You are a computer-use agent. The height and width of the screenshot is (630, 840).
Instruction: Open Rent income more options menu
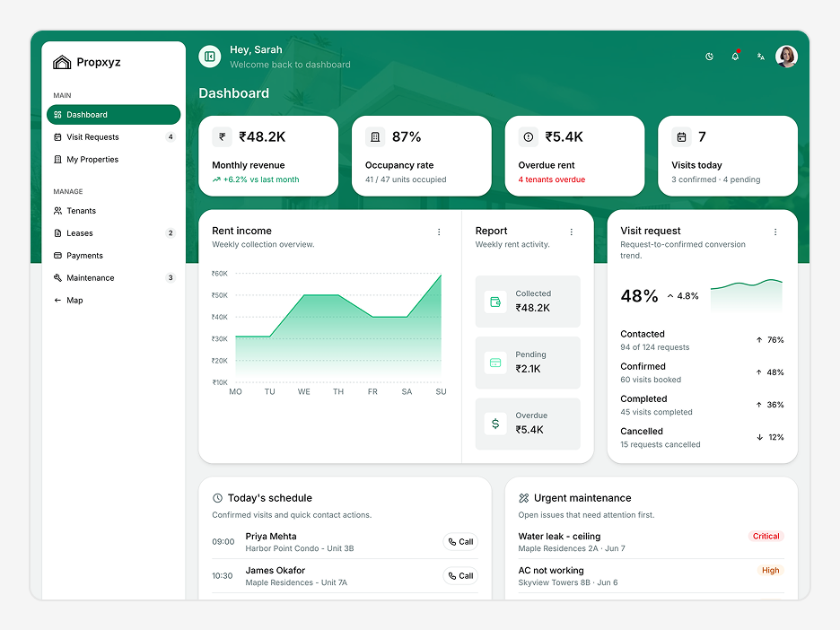tap(439, 232)
